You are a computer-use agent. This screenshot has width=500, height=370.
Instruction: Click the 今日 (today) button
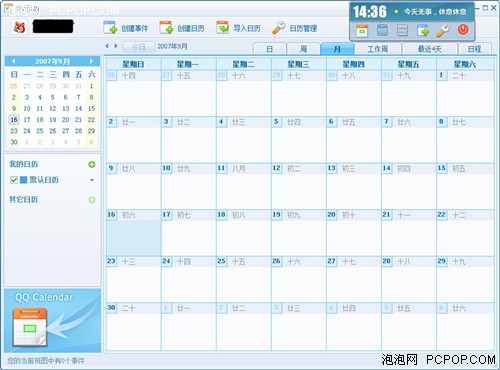coord(138,47)
